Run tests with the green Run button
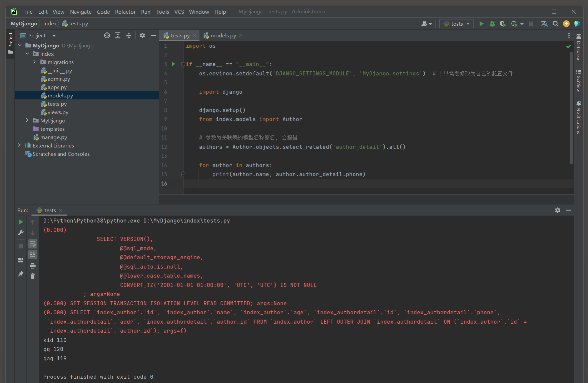The height and width of the screenshot is (383, 588). click(481, 24)
